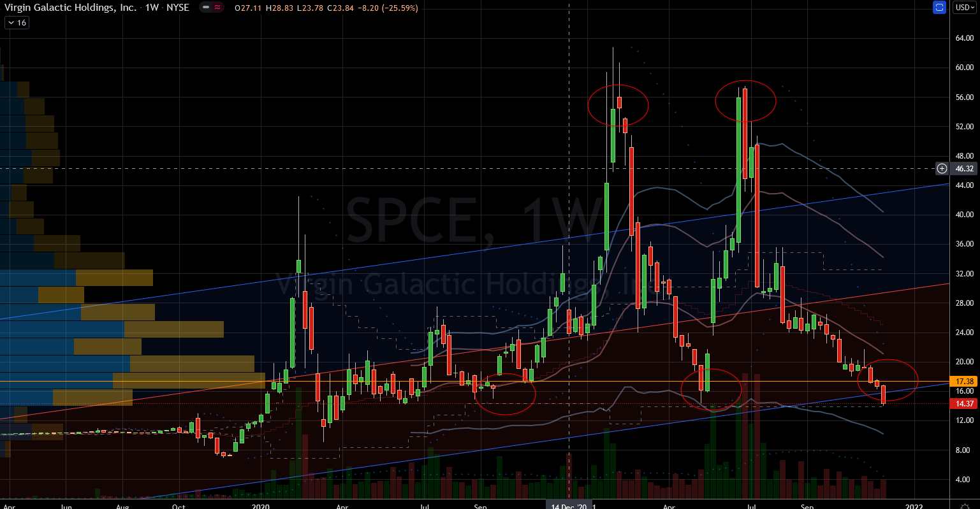Click the blue rounded-square button beside USD

[940, 8]
